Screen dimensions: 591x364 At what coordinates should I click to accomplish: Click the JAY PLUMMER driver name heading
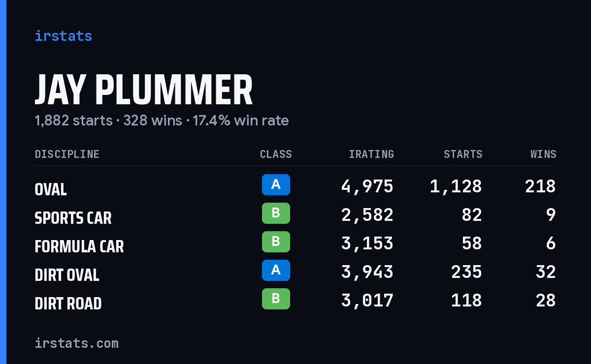click(144, 91)
